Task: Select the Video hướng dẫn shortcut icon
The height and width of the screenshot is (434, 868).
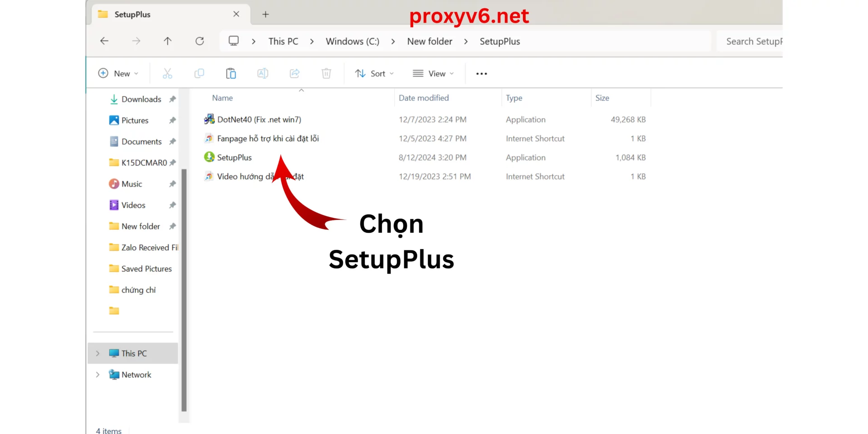Action: pyautogui.click(x=209, y=176)
